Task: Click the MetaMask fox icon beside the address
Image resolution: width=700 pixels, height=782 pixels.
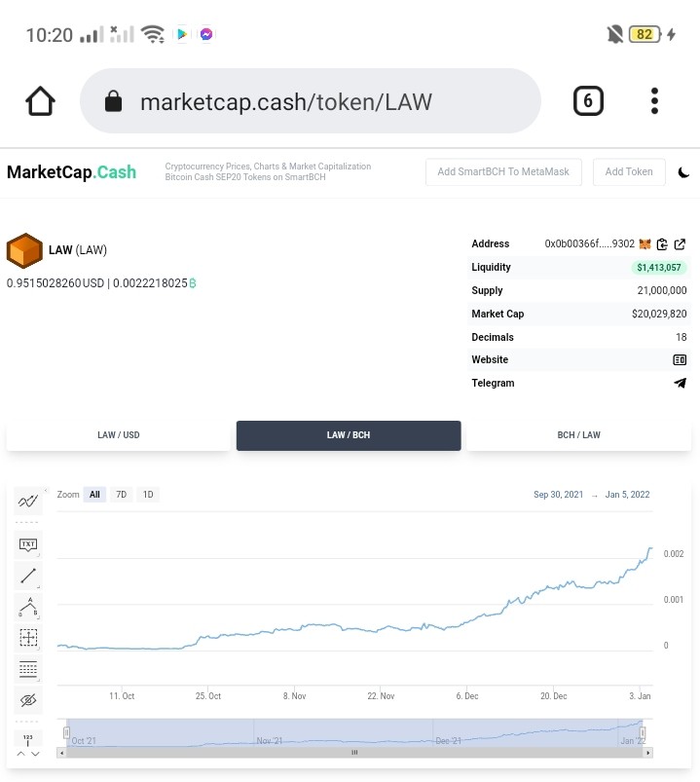Action: coord(645,243)
